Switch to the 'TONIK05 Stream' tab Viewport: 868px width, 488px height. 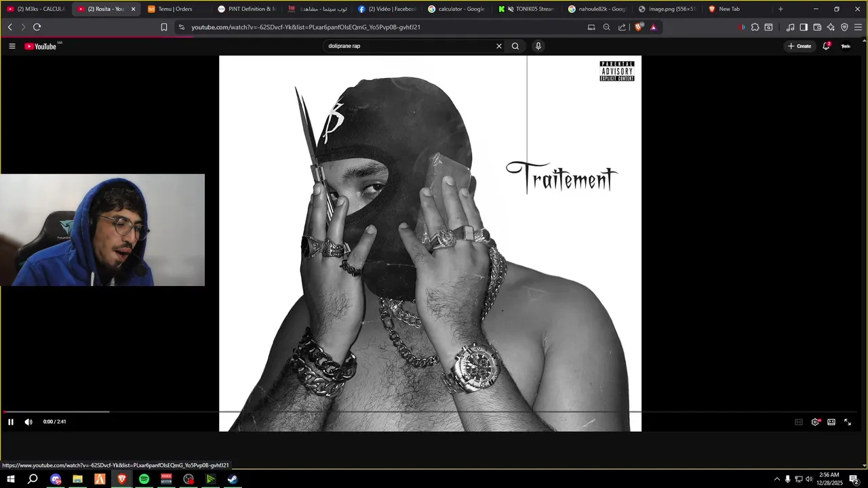pos(527,9)
